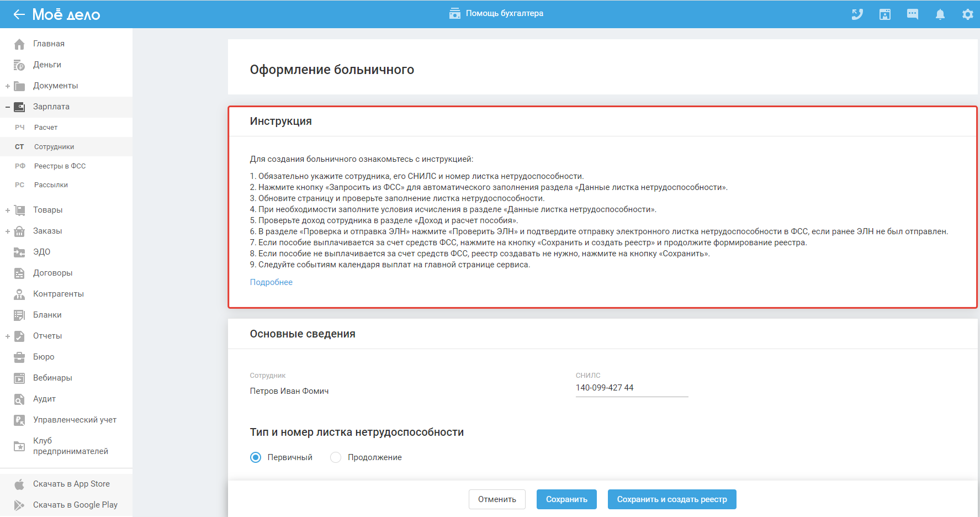Click the phone callback icon
This screenshot has height=517, width=980.
point(857,14)
